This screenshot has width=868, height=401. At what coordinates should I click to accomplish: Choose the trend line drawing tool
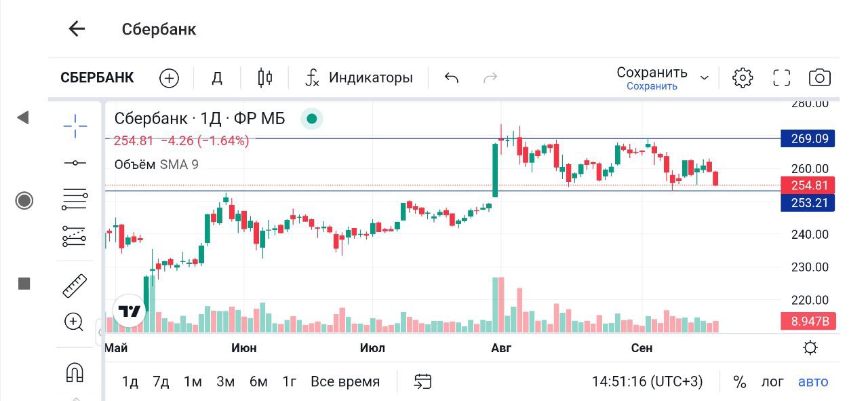tap(75, 163)
